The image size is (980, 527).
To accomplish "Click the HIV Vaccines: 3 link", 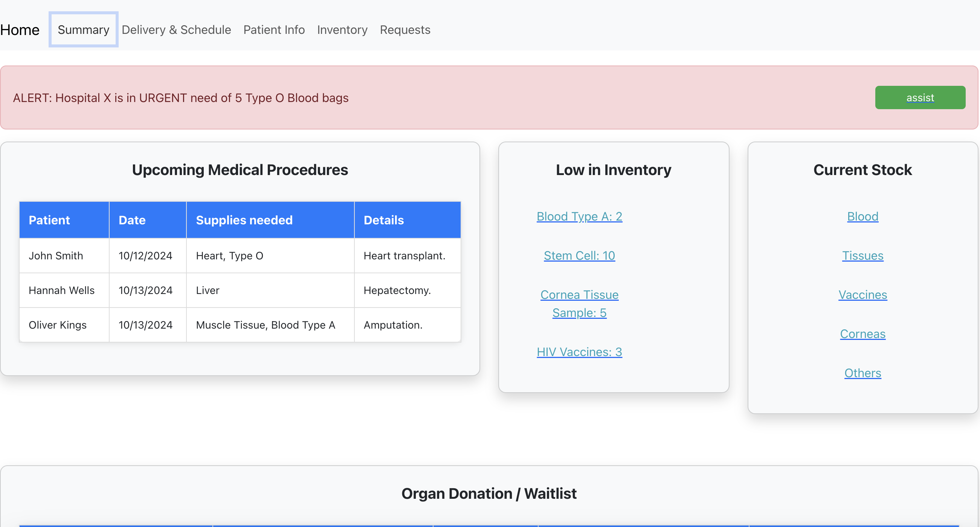I will [x=579, y=352].
